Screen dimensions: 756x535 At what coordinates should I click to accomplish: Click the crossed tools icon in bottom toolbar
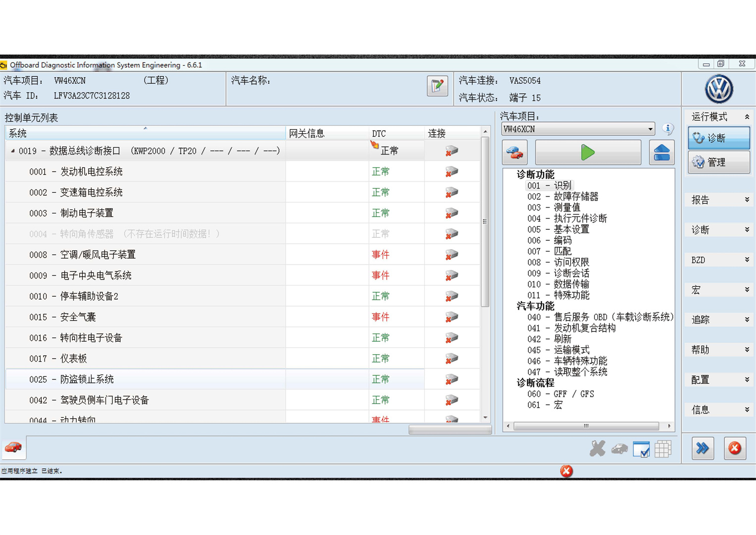click(598, 449)
